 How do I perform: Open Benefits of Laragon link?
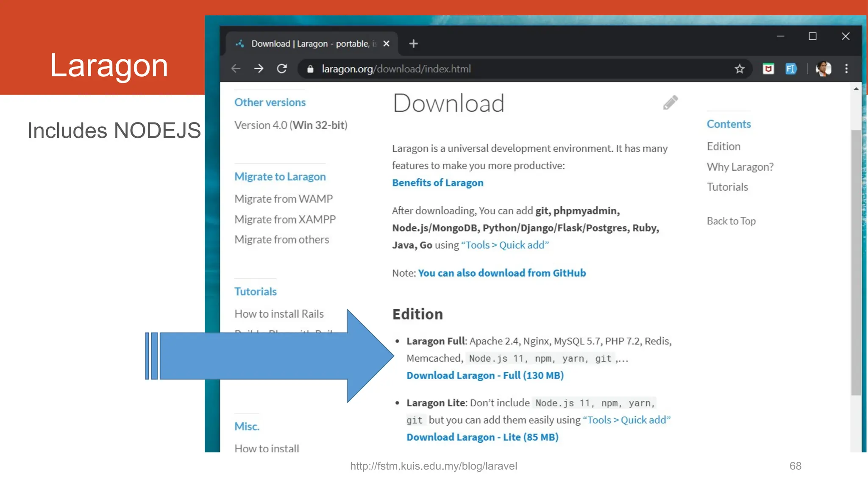(x=437, y=183)
